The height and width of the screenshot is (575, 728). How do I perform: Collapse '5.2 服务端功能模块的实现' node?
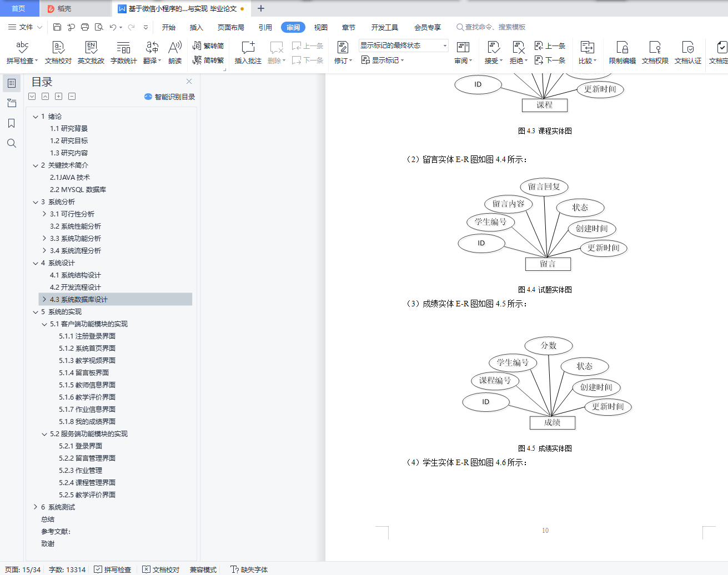pyautogui.click(x=44, y=434)
